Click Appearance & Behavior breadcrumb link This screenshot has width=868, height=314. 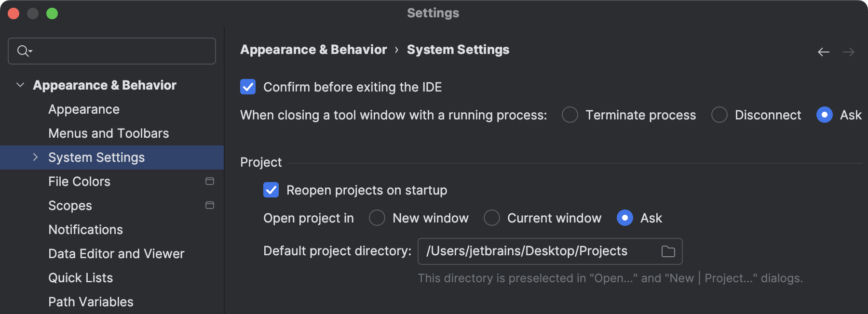coord(313,50)
